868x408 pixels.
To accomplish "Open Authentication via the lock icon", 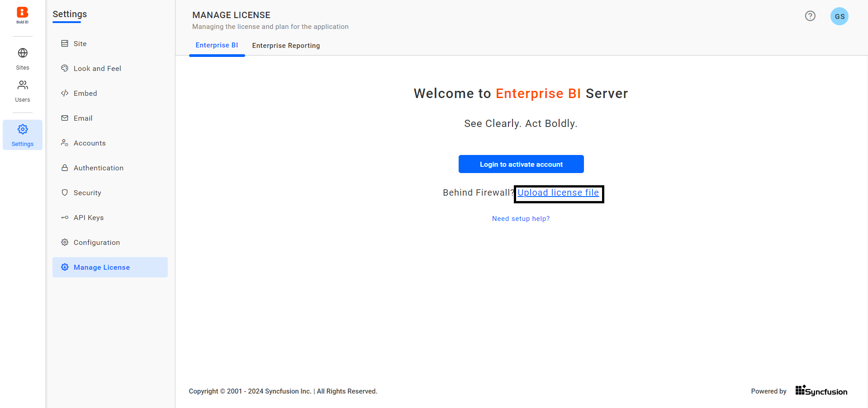I will click(65, 168).
